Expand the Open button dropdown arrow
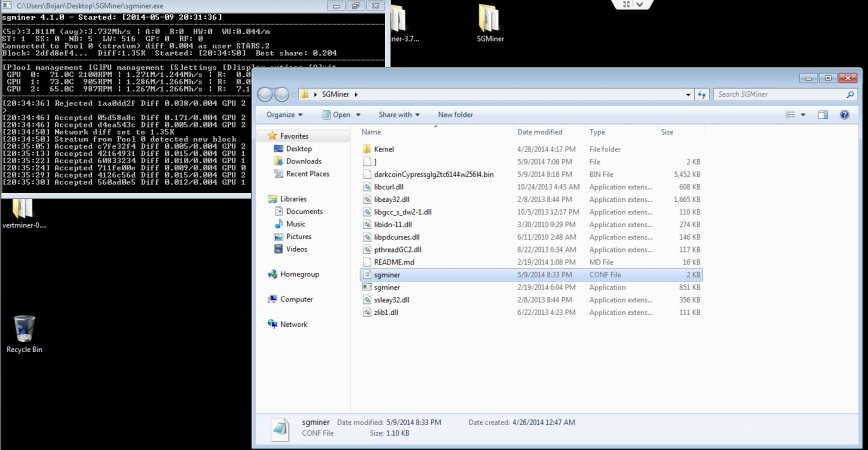Screen dimensions: 868x450 pyautogui.click(x=358, y=115)
